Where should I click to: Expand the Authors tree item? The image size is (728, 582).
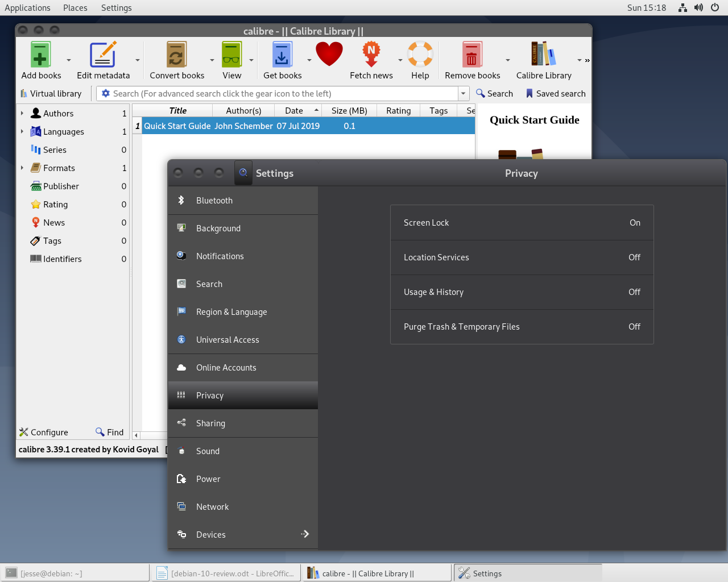click(x=22, y=113)
